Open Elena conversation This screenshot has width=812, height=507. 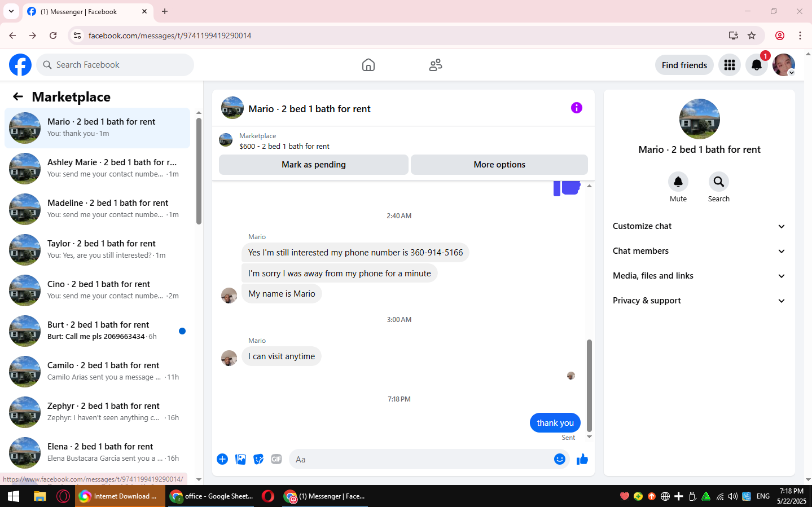(x=97, y=452)
